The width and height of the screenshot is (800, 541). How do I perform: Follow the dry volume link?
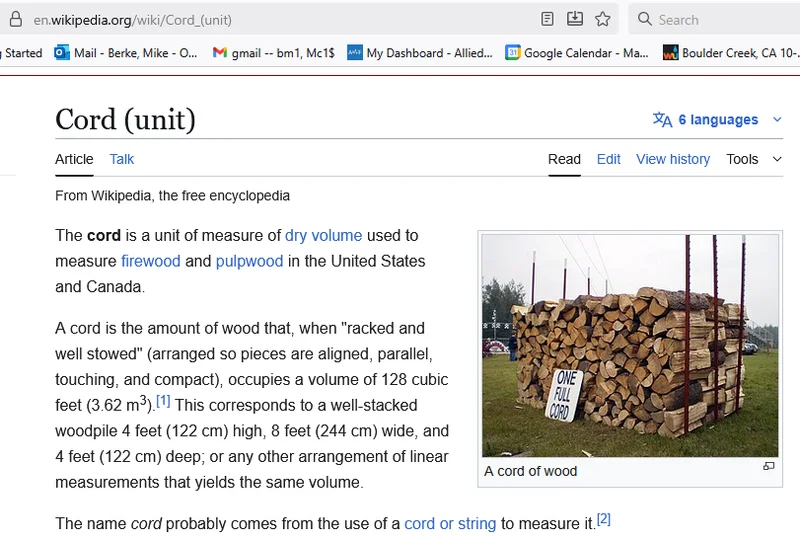[323, 236]
